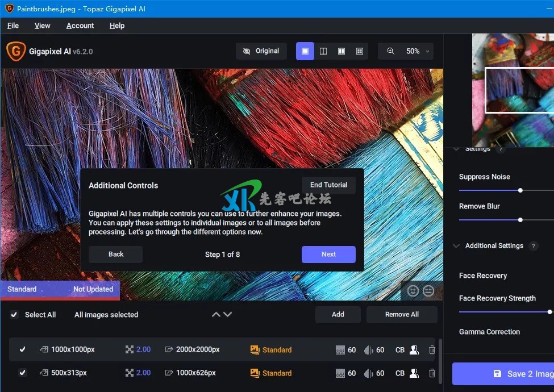Toggle the Original view button
The image size is (554, 392).
pyautogui.click(x=261, y=51)
